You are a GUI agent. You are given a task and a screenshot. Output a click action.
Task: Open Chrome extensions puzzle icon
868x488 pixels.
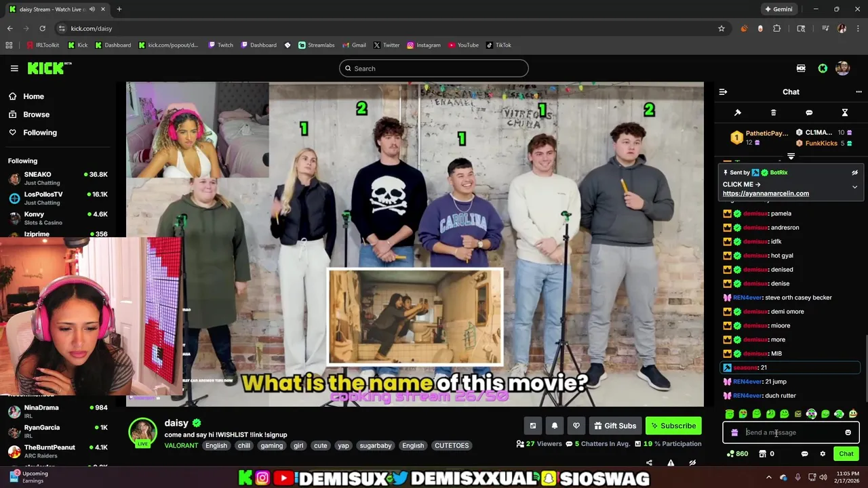click(x=777, y=28)
